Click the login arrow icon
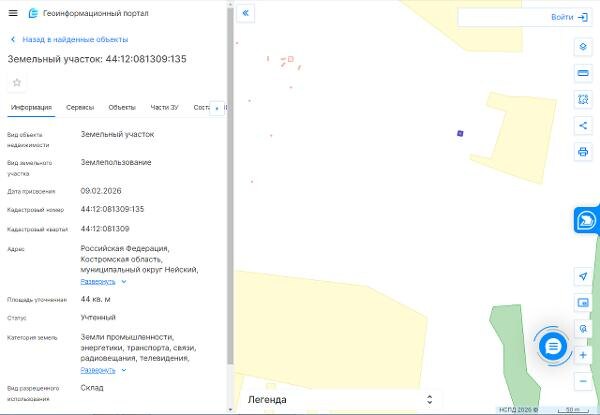Image resolution: width=600 pixels, height=415 pixels. click(583, 17)
